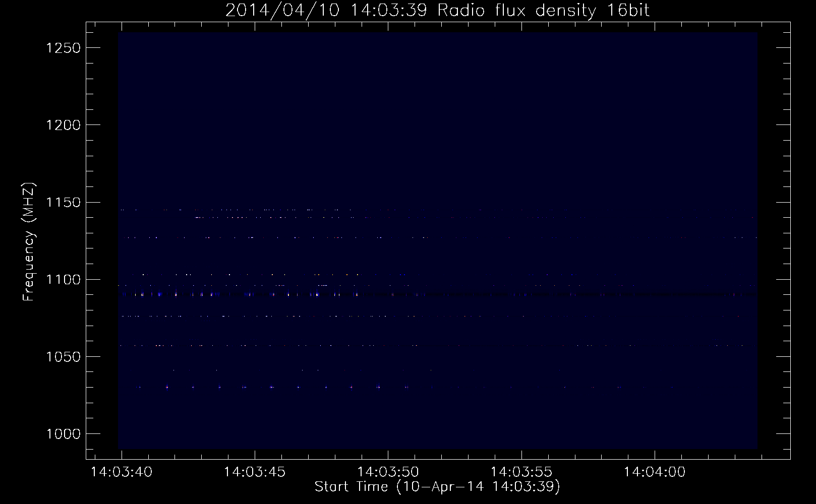816x504 pixels.
Task: Click the "Frequency (MHZ)" y-axis label
Action: [29, 242]
